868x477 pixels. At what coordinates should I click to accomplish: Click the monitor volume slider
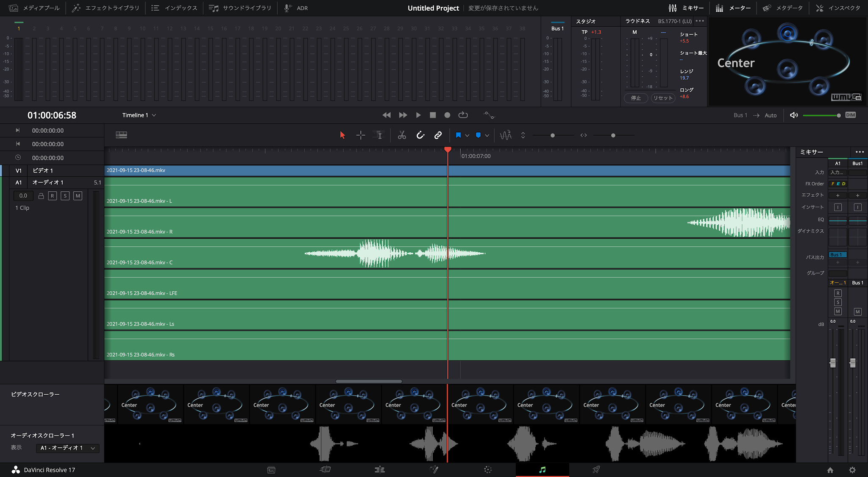(x=821, y=115)
